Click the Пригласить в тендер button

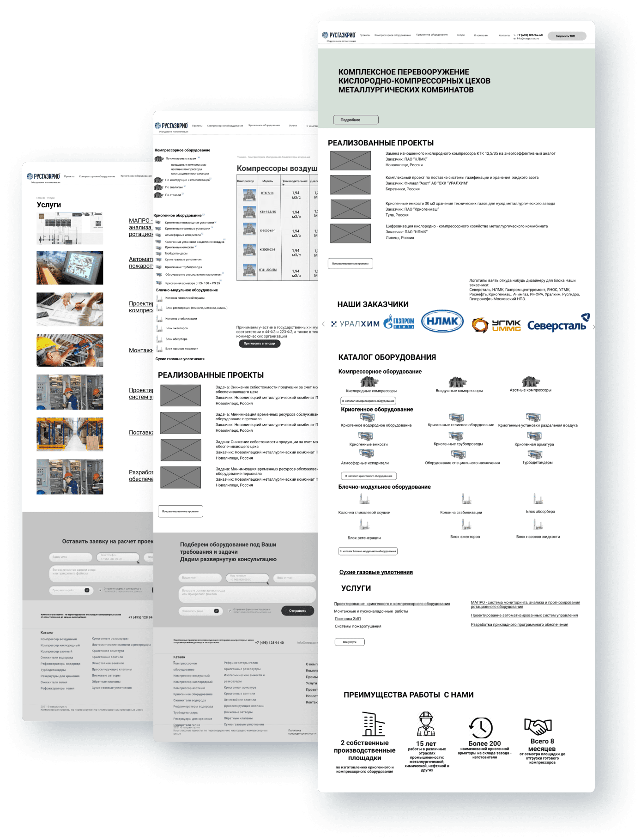point(260,344)
